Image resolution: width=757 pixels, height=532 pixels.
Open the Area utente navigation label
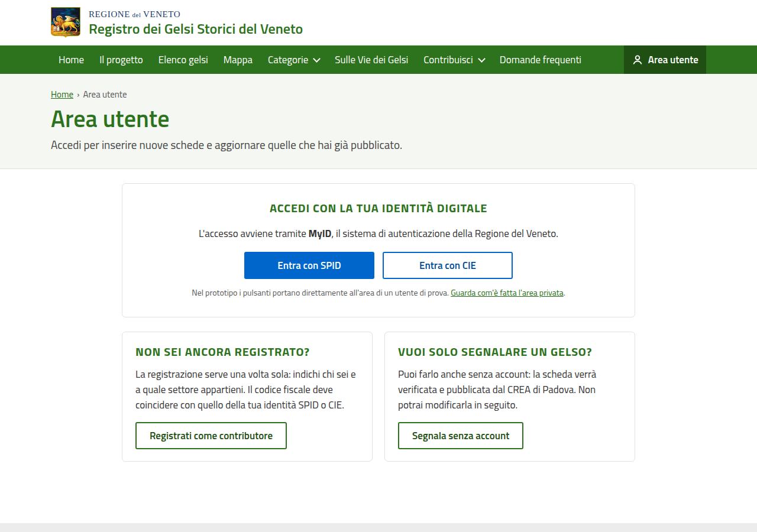[x=673, y=60]
